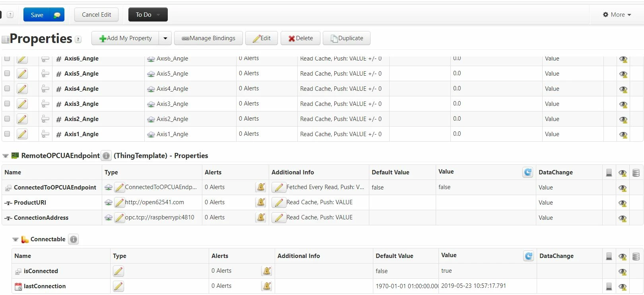Click binding icon in Axis1_Angle row
Screen dimensions: 644x295
pyautogui.click(x=45, y=134)
